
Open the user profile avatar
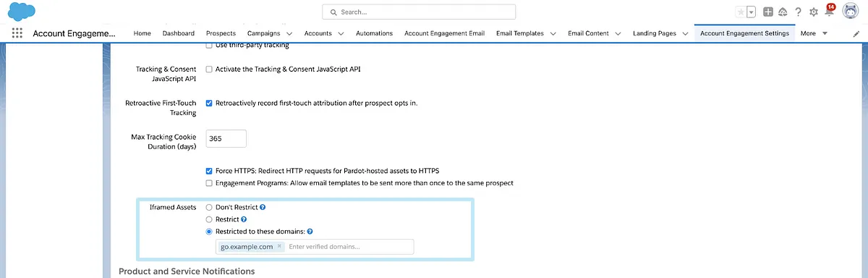click(x=850, y=12)
